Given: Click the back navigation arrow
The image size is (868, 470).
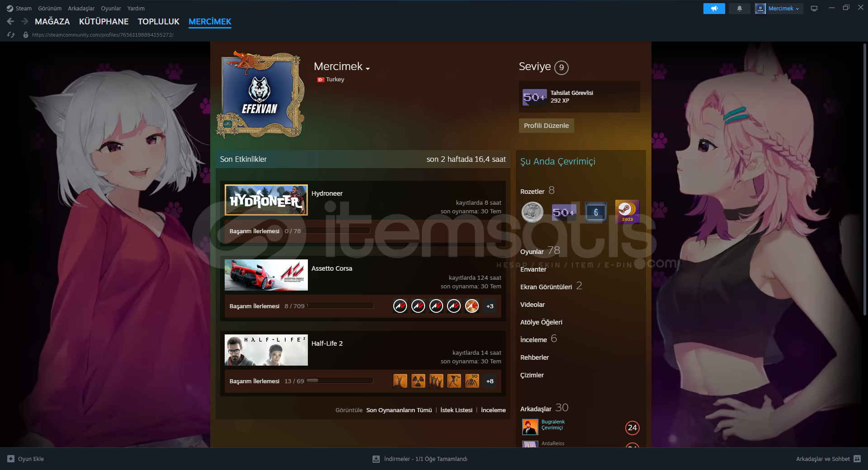Looking at the screenshot, I should tap(10, 21).
